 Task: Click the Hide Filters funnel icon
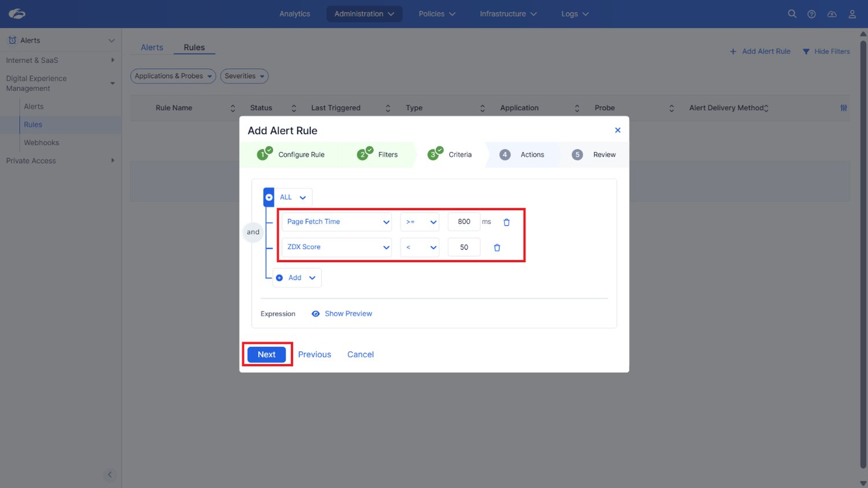pos(806,52)
